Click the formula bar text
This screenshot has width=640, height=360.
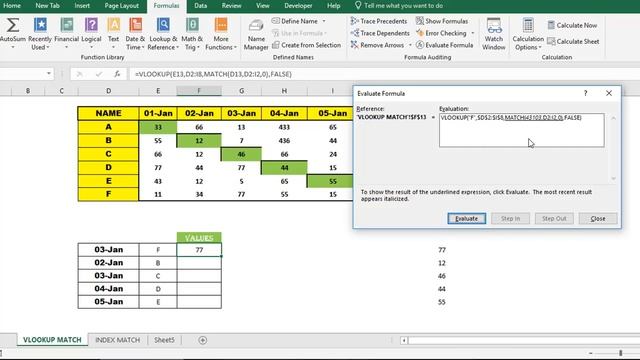click(213, 74)
